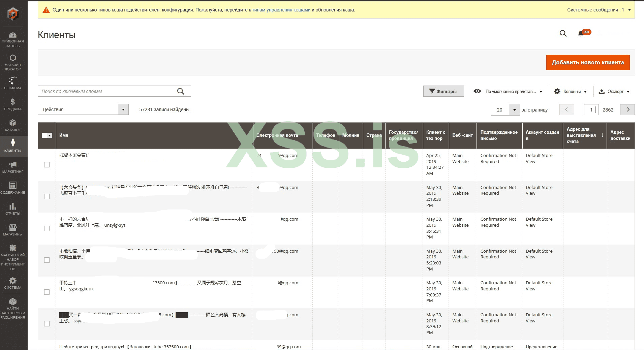This screenshot has height=350, width=644.
Task: Follow the типам управления кешами link
Action: (281, 10)
